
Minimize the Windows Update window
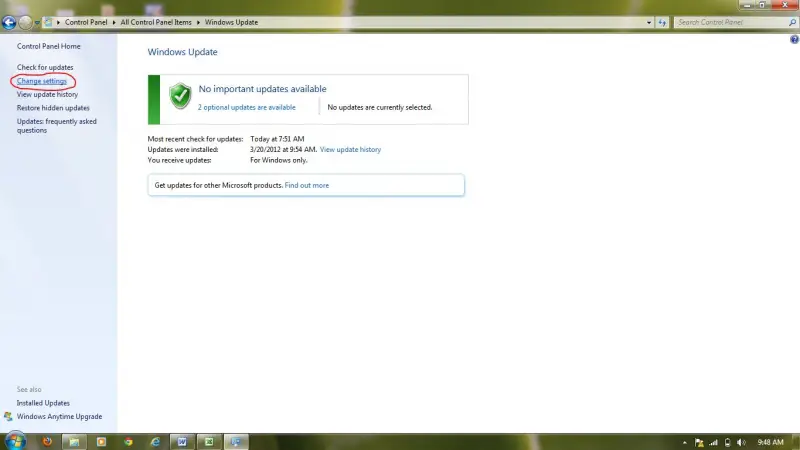(x=746, y=5)
